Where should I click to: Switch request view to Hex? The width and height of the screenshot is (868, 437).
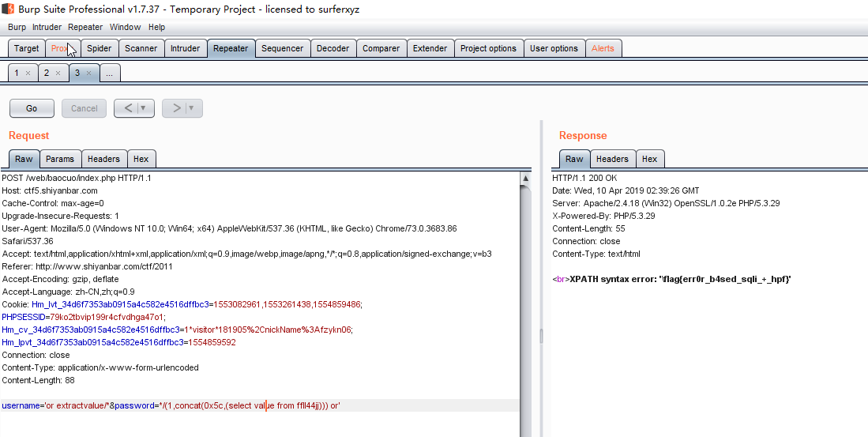pyautogui.click(x=141, y=159)
